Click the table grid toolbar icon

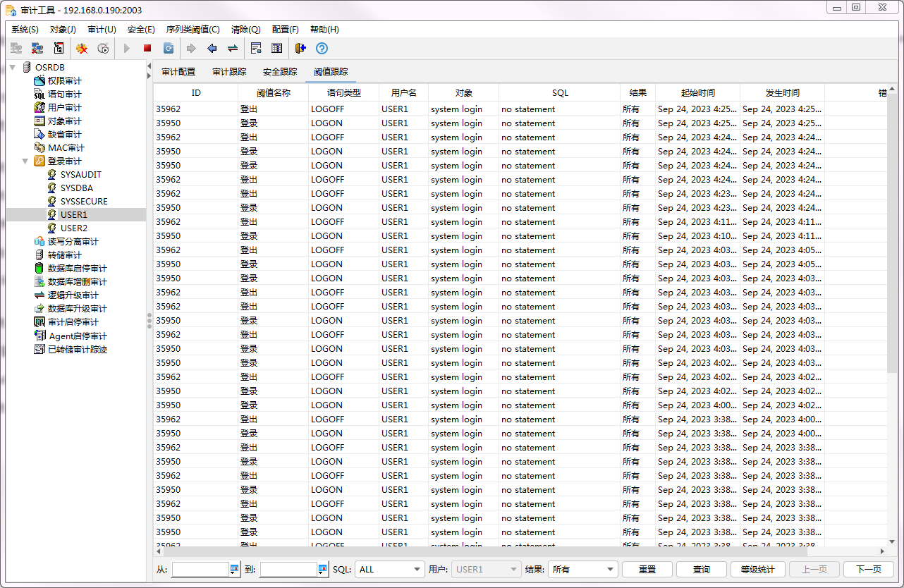pyautogui.click(x=277, y=49)
